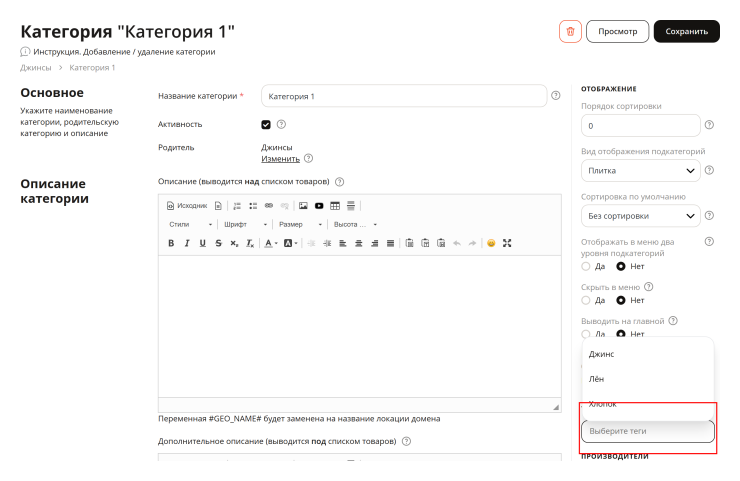The image size is (740, 481).
Task: Choose the Хлопок tag option
Action: 648,404
